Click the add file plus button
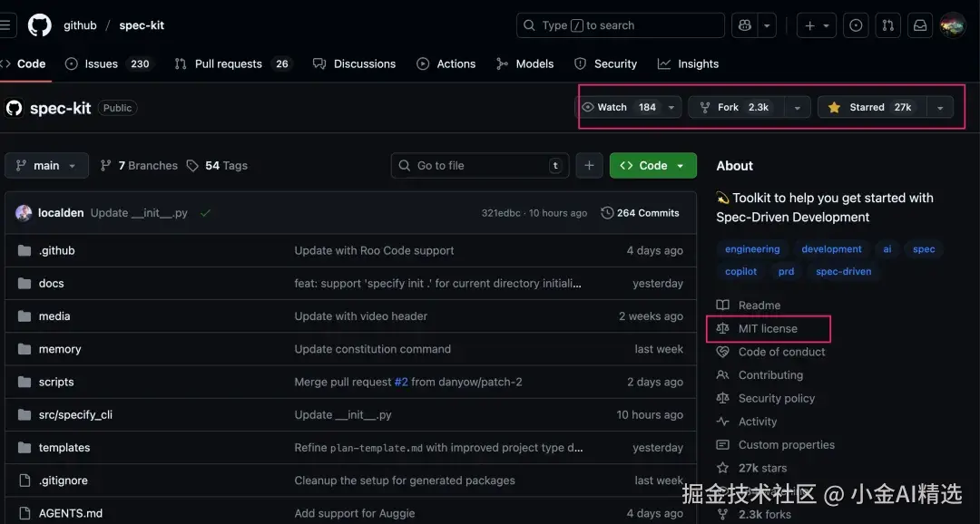 click(x=589, y=166)
